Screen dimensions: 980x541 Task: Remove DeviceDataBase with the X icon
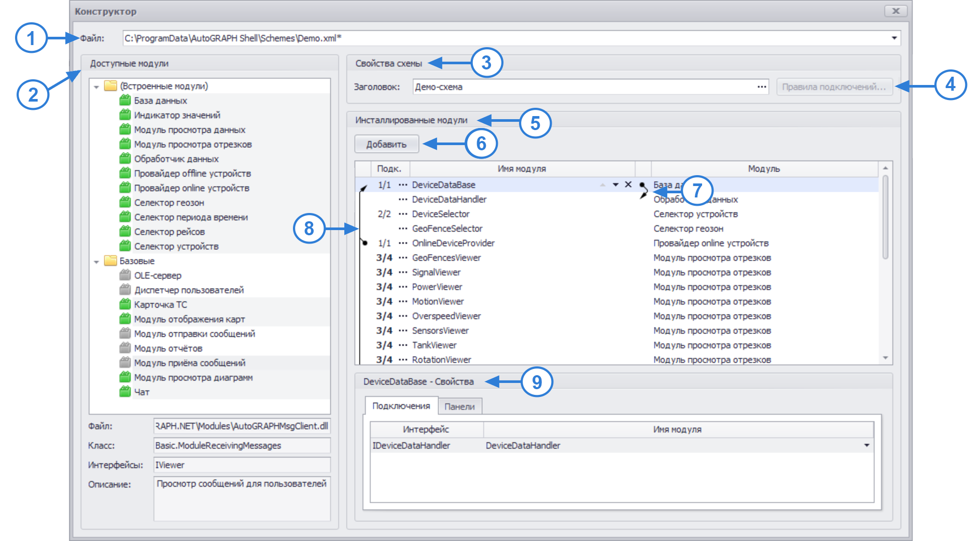tap(628, 184)
